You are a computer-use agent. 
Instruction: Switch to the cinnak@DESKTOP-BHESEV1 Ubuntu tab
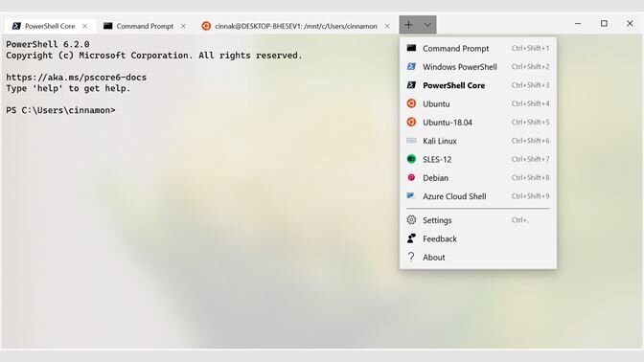(296, 26)
